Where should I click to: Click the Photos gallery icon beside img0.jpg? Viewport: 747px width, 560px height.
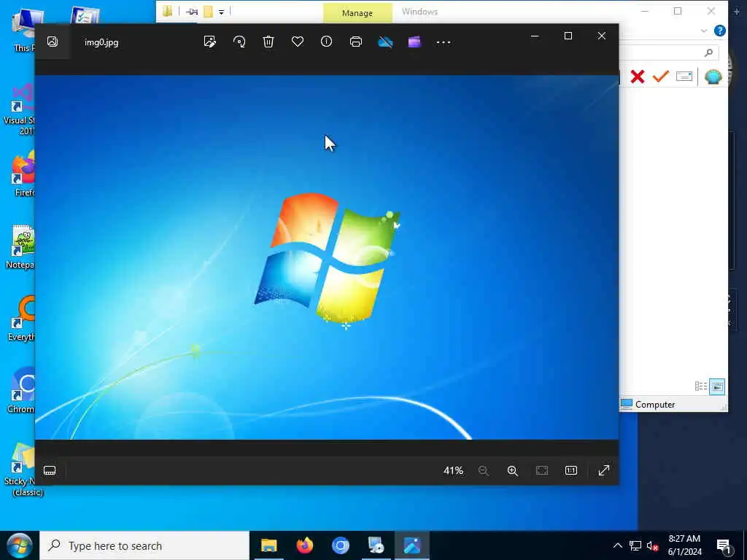click(53, 42)
